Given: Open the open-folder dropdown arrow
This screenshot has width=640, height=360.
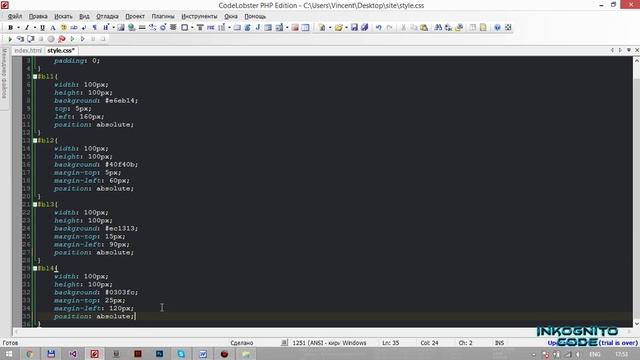Looking at the screenshot, I should pos(346,28).
